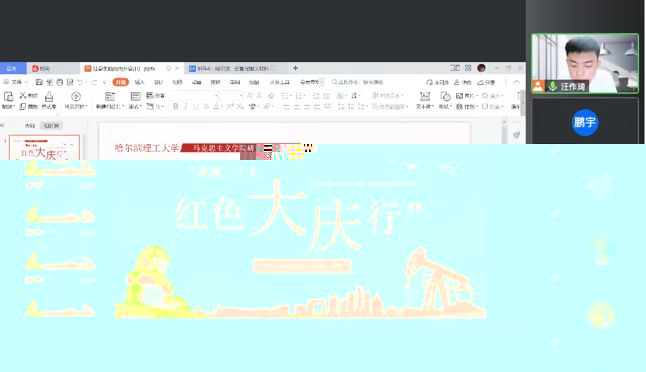Expand the New Slide dropdown arrow

[x=123, y=107]
